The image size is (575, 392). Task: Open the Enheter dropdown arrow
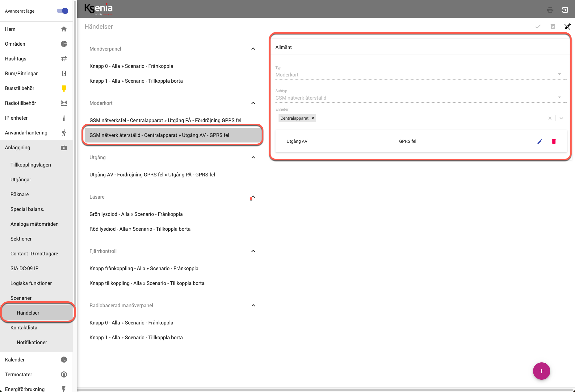pos(561,118)
